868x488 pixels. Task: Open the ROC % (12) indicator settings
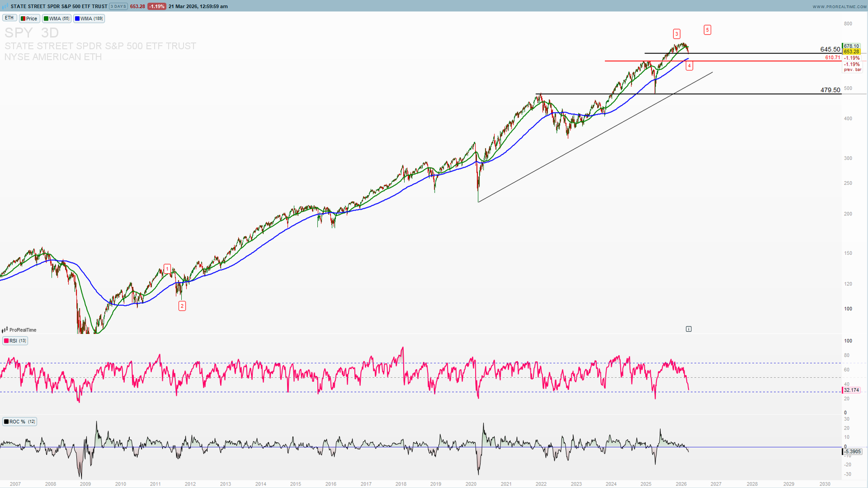click(x=20, y=422)
